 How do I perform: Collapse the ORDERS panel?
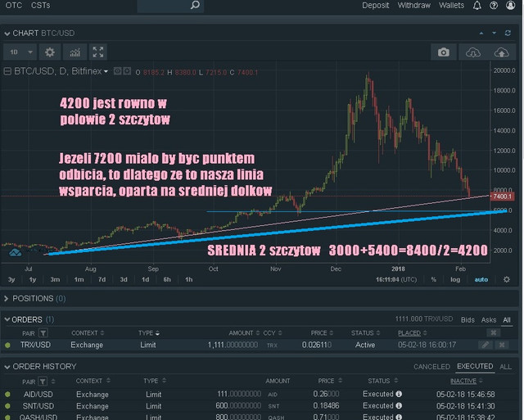[x=7, y=319]
